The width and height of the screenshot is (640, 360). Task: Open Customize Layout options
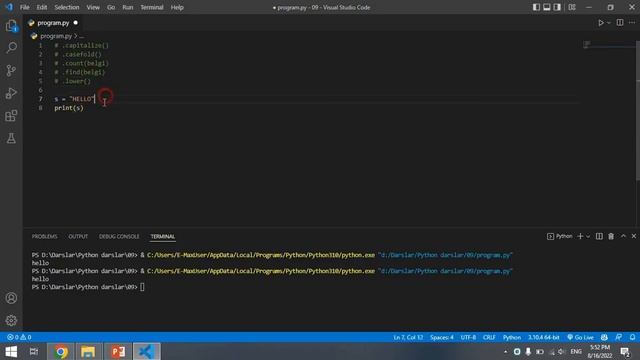pos(572,7)
